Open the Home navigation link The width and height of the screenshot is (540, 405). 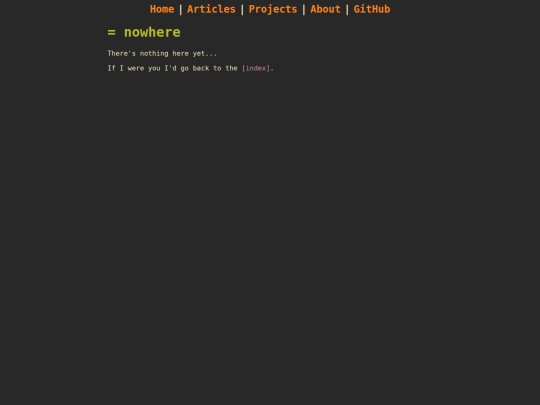point(162,9)
